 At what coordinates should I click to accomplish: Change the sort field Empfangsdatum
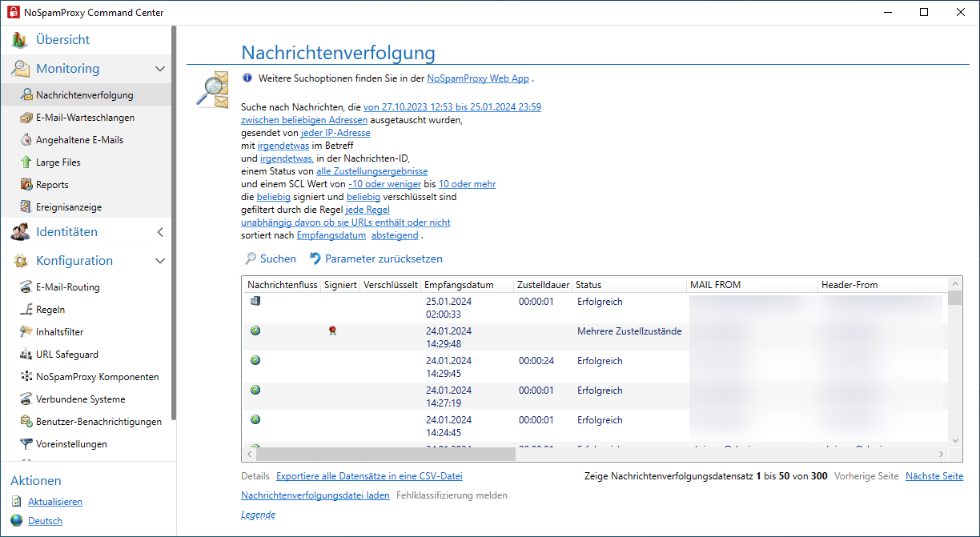tap(331, 235)
